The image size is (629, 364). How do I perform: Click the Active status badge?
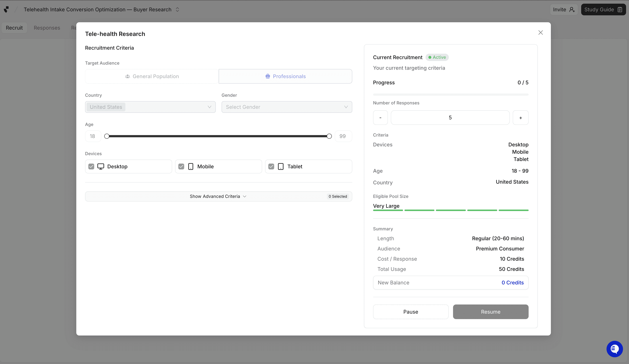click(x=437, y=57)
